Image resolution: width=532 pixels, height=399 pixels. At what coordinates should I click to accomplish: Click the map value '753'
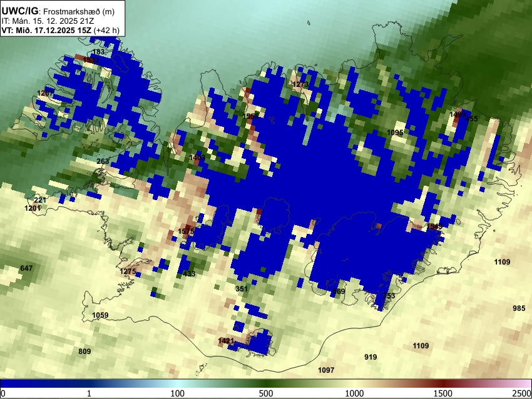389,296
